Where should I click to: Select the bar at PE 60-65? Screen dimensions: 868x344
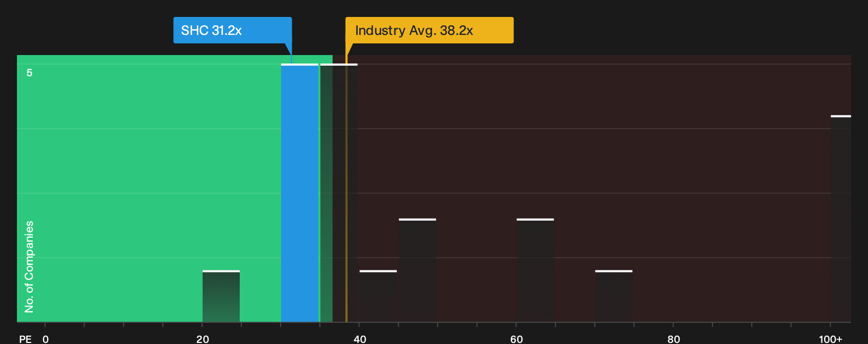point(535,270)
